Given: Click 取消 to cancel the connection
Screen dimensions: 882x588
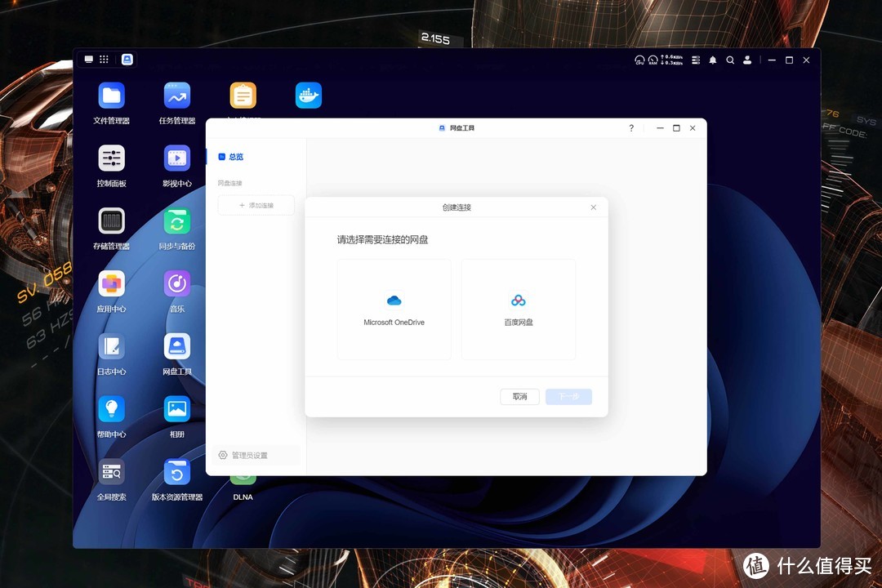Looking at the screenshot, I should [x=519, y=396].
